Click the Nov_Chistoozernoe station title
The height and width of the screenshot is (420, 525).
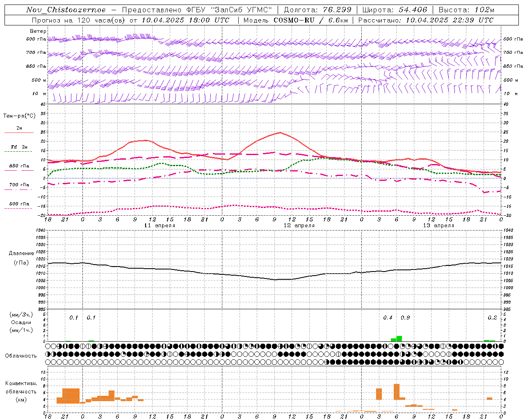[x=66, y=10]
